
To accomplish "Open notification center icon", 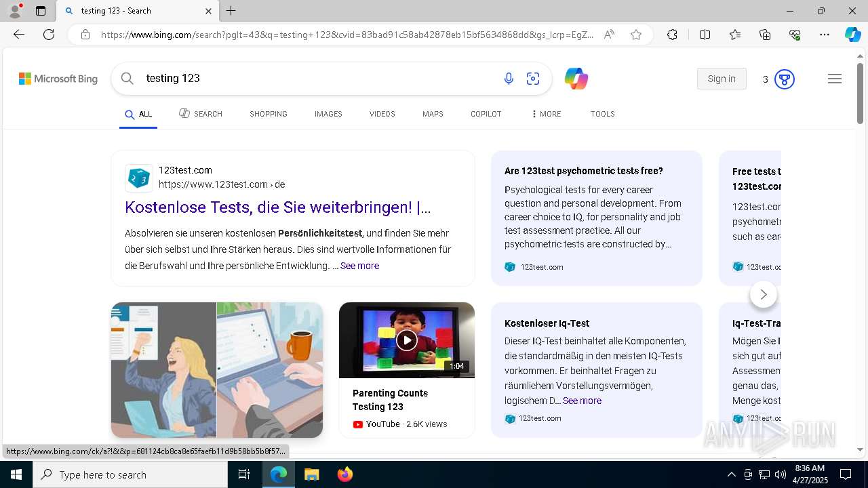I will point(846,474).
